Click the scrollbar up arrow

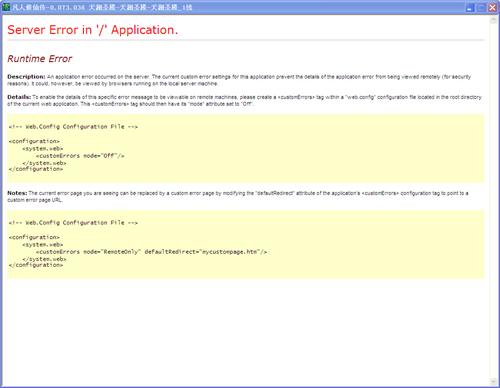[x=493, y=20]
